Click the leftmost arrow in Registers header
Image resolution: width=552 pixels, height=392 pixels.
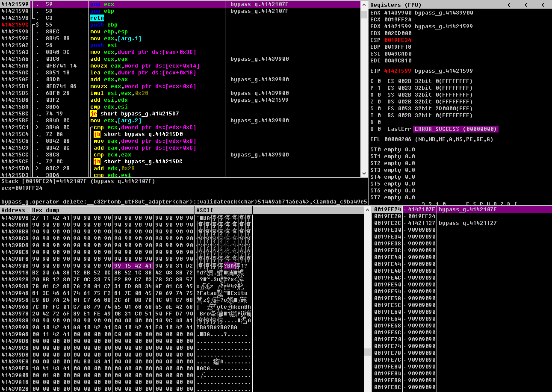pos(509,5)
